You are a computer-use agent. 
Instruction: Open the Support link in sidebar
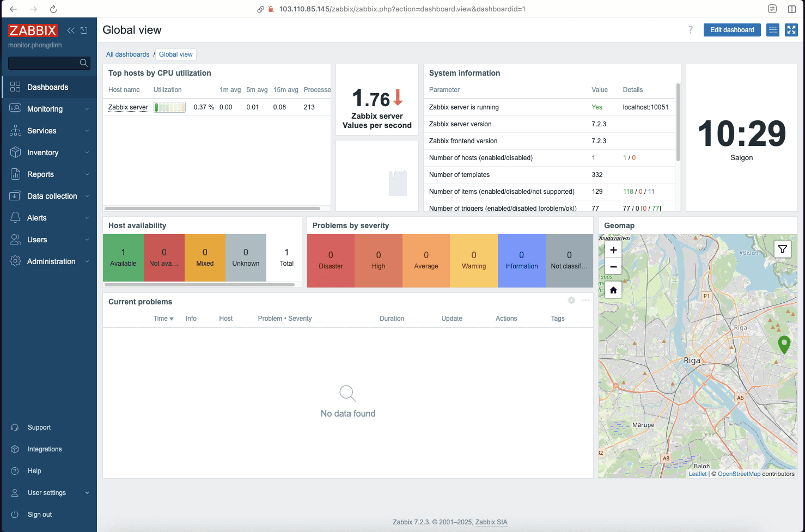point(39,427)
